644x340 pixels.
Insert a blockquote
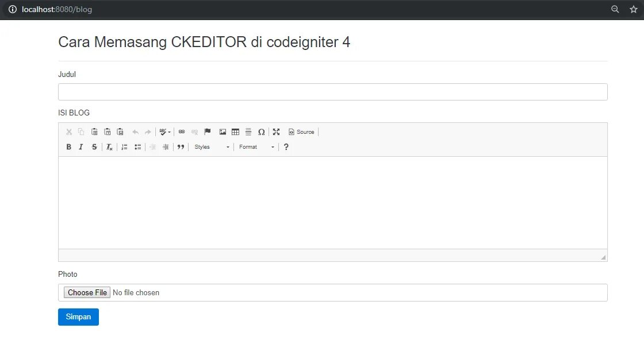181,146
